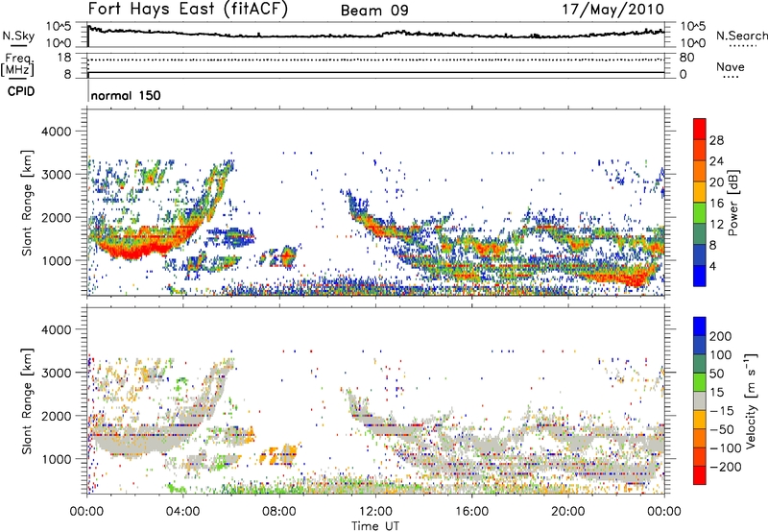768x532 pixels.
Task: Click the red echo patch near 23:00 in the power panel
Action: click(636, 279)
